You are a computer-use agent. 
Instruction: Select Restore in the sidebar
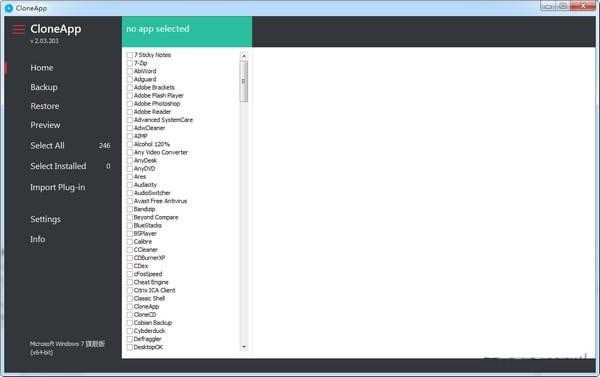(x=45, y=106)
